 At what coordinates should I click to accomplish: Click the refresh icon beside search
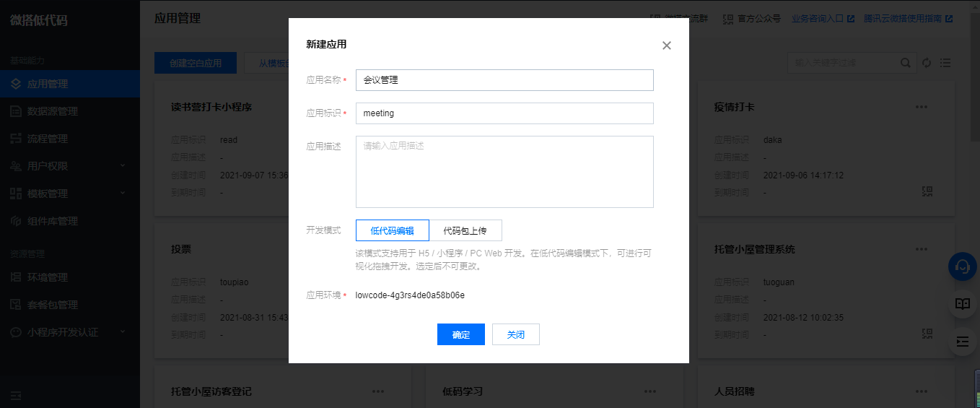click(x=927, y=63)
